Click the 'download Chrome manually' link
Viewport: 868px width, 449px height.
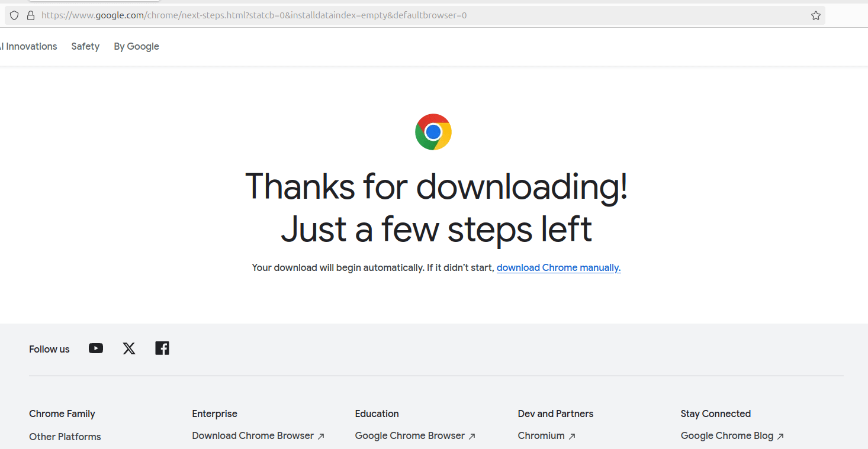click(558, 267)
